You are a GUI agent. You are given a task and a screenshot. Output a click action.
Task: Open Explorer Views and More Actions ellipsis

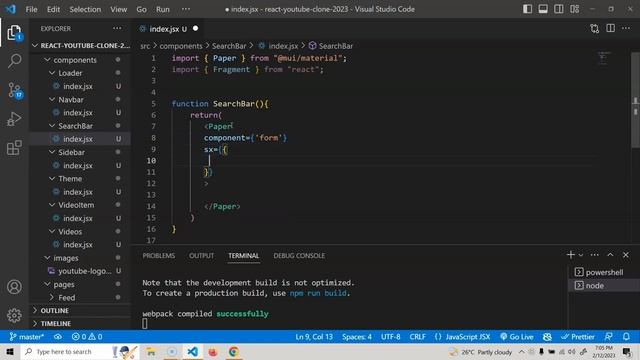(117, 28)
